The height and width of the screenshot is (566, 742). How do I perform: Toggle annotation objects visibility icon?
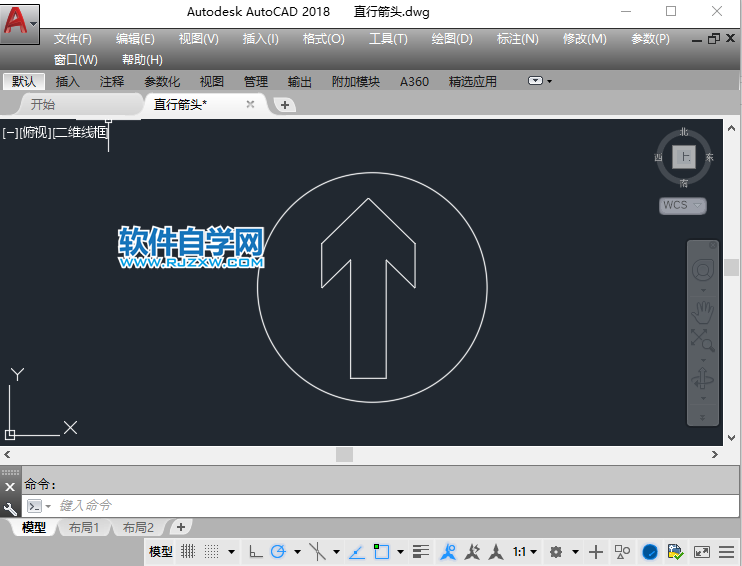coord(448,551)
